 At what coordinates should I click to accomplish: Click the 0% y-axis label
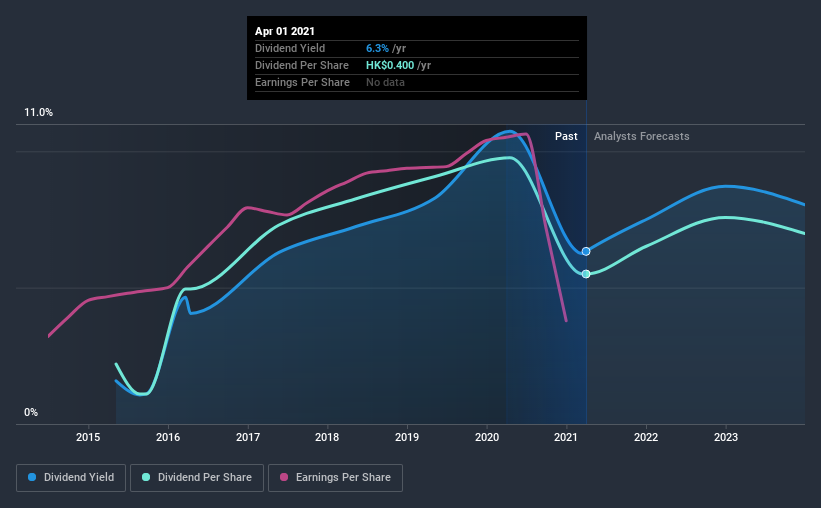[x=31, y=413]
